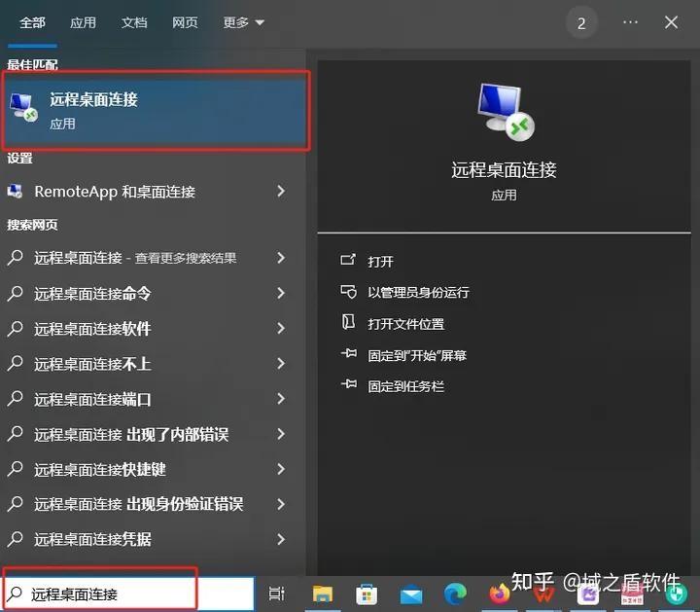The image size is (700, 612).
Task: Select the 网页 filter tab
Action: point(185,22)
